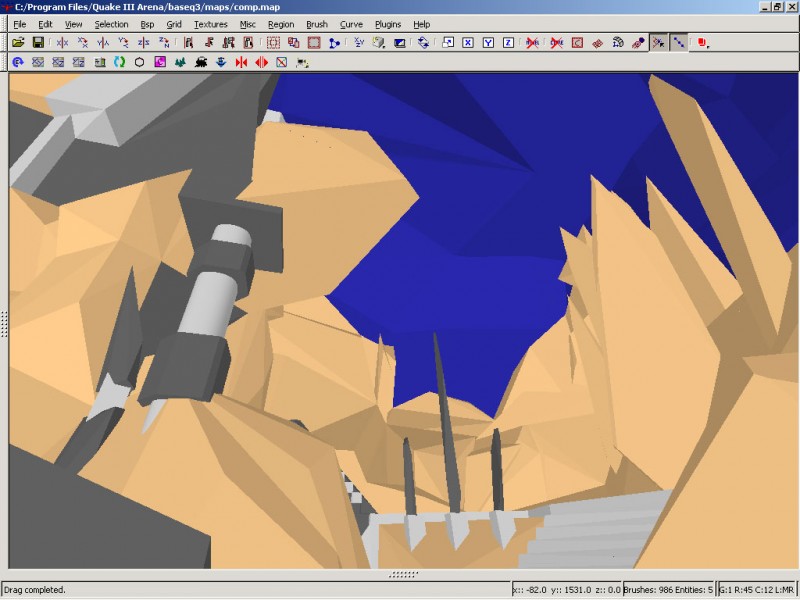This screenshot has height=600, width=800.
Task: Click the Clipper tool icon
Action: coord(334,43)
